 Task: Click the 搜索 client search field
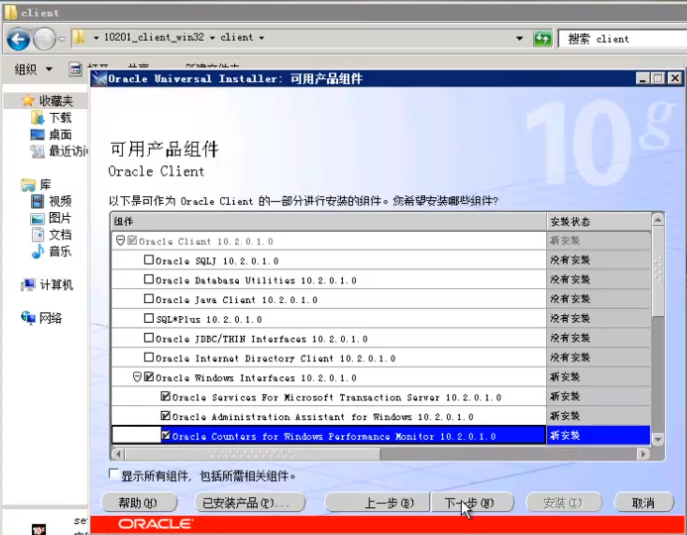pyautogui.click(x=622, y=39)
